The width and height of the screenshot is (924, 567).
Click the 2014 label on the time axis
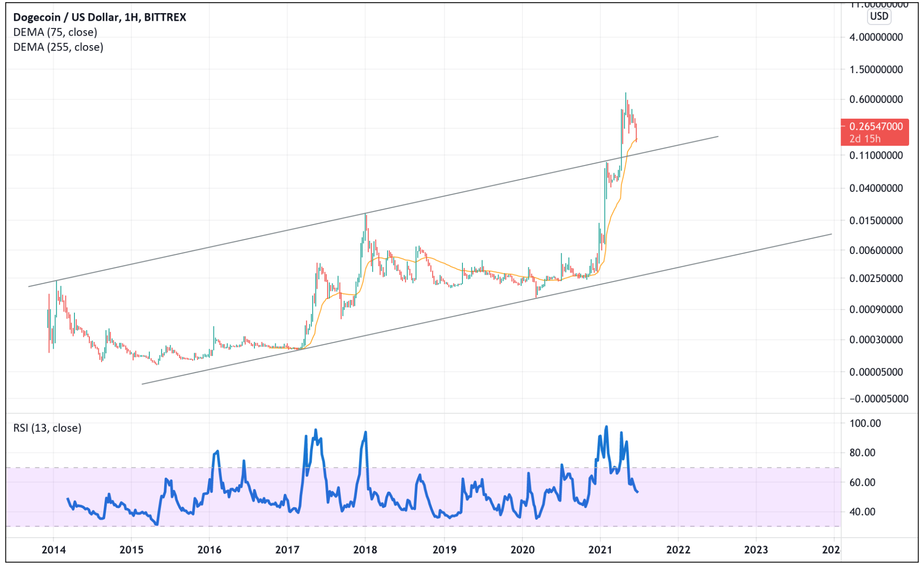coord(53,550)
